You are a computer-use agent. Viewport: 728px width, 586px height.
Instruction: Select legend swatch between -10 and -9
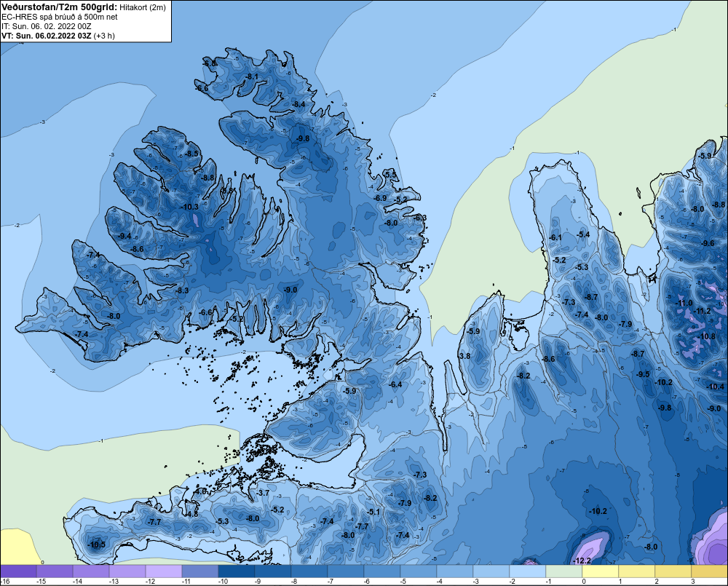237,571
